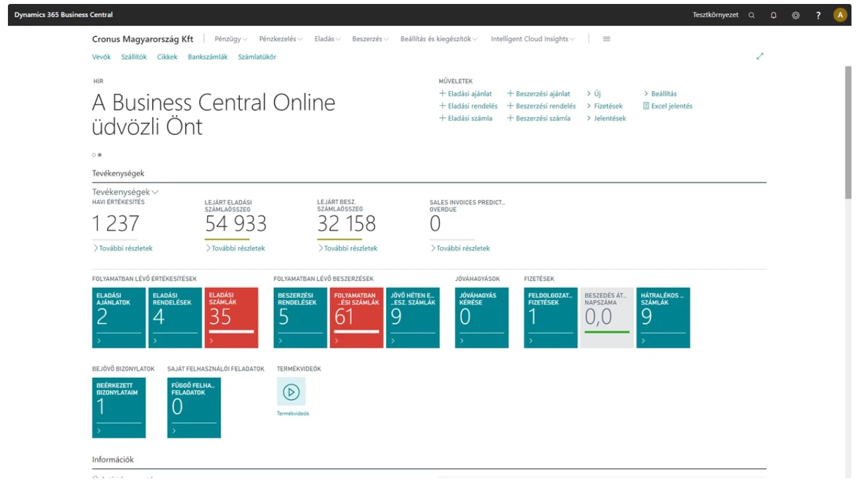Play the Termékvideók video tile
This screenshot has height=496, width=868.
tap(291, 392)
